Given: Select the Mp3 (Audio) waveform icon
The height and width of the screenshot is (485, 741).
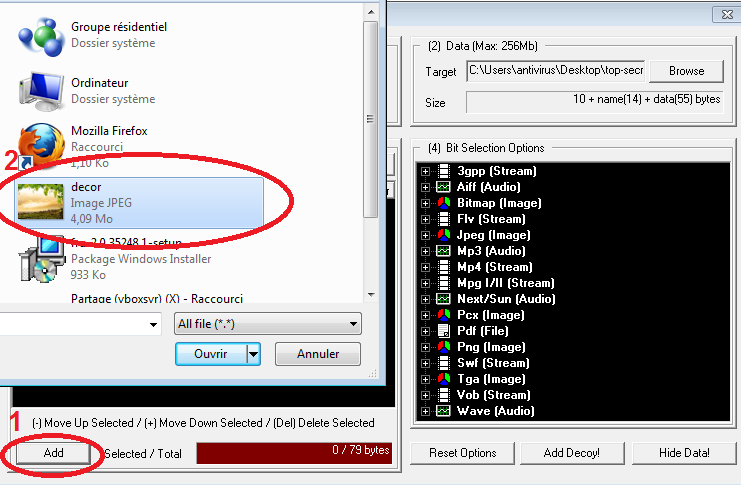Looking at the screenshot, I should [x=443, y=251].
